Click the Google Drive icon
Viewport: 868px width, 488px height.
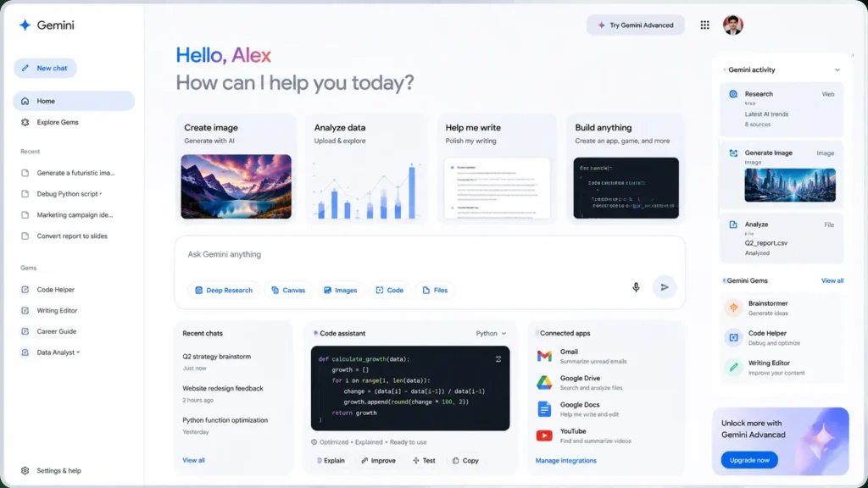[x=544, y=382]
